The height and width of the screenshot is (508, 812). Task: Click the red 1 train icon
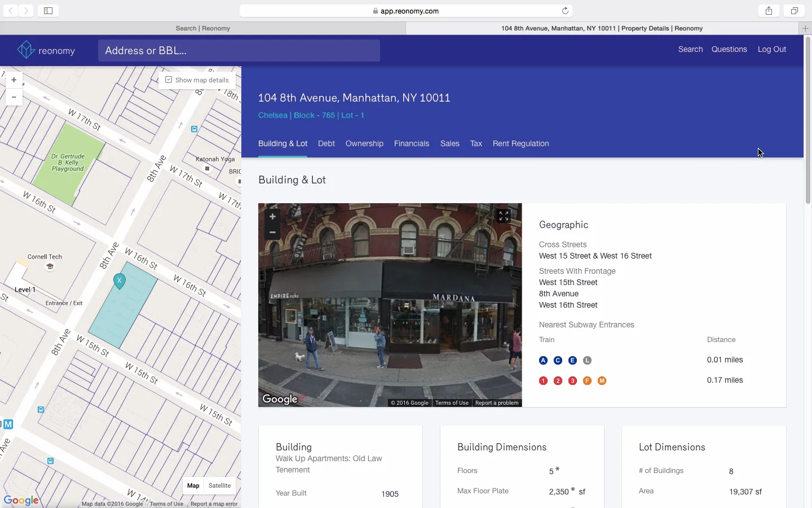pyautogui.click(x=543, y=381)
